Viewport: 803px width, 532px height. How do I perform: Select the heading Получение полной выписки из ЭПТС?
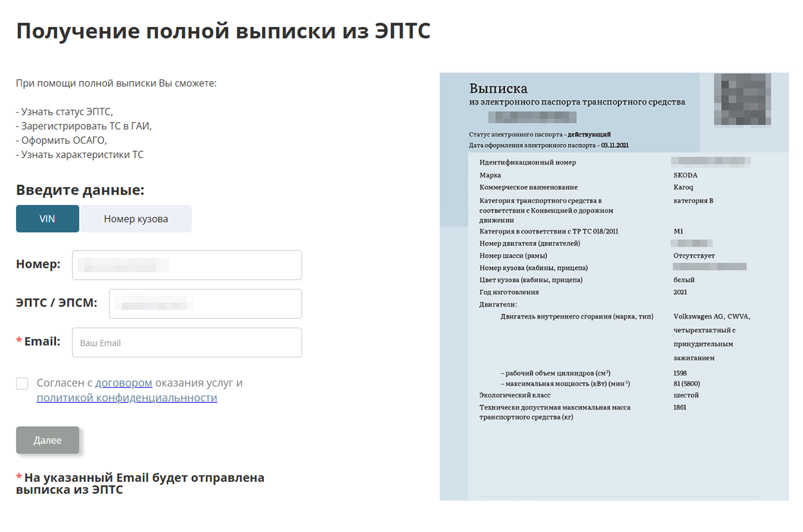tap(224, 31)
